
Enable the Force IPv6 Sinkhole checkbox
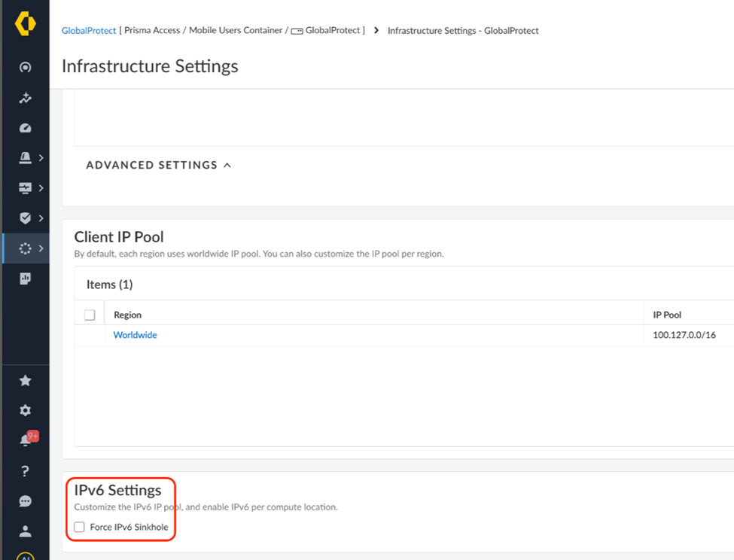(x=80, y=527)
